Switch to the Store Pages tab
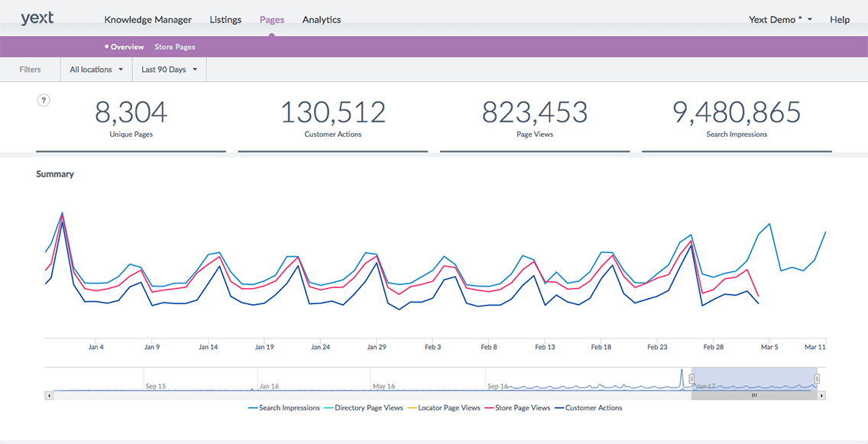 coord(174,46)
